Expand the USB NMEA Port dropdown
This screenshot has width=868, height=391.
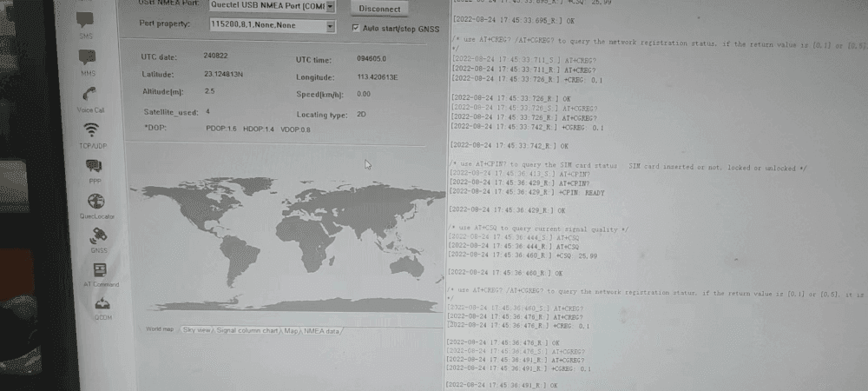pos(330,6)
